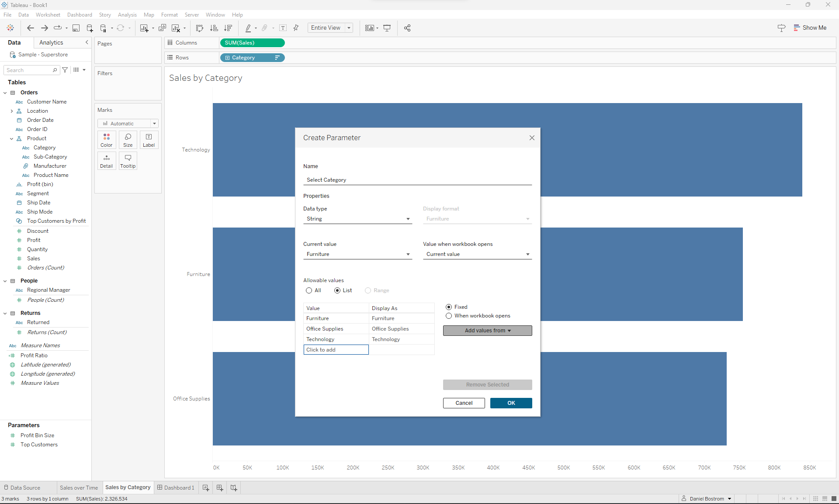Viewport: 839px width, 504px height.
Task: Click the Swap Rows and Columns icon
Action: coord(200,28)
